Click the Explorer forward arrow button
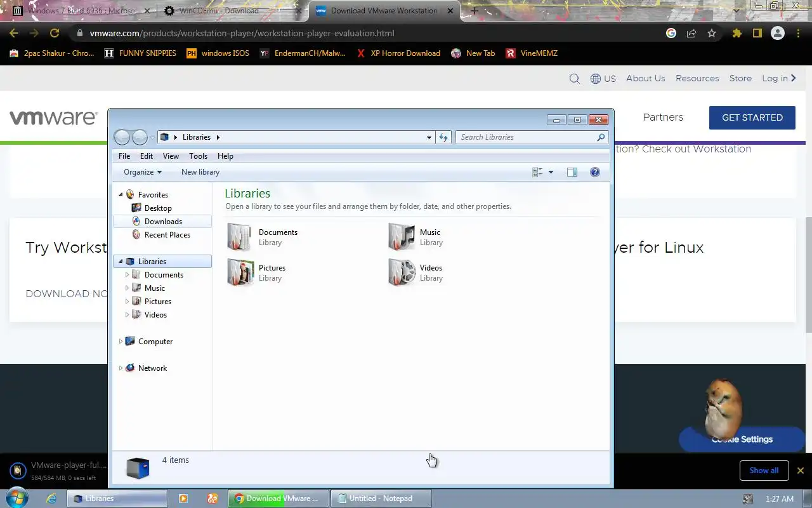 tap(140, 137)
